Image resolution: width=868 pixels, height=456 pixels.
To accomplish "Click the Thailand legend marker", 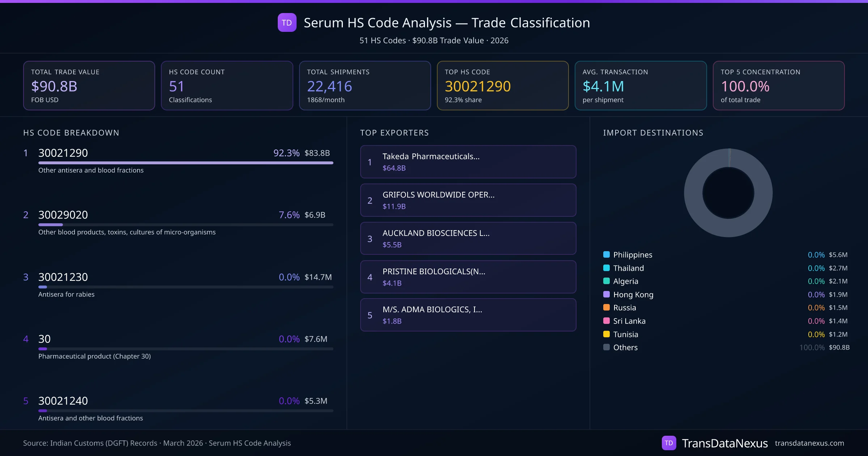I will pyautogui.click(x=606, y=268).
